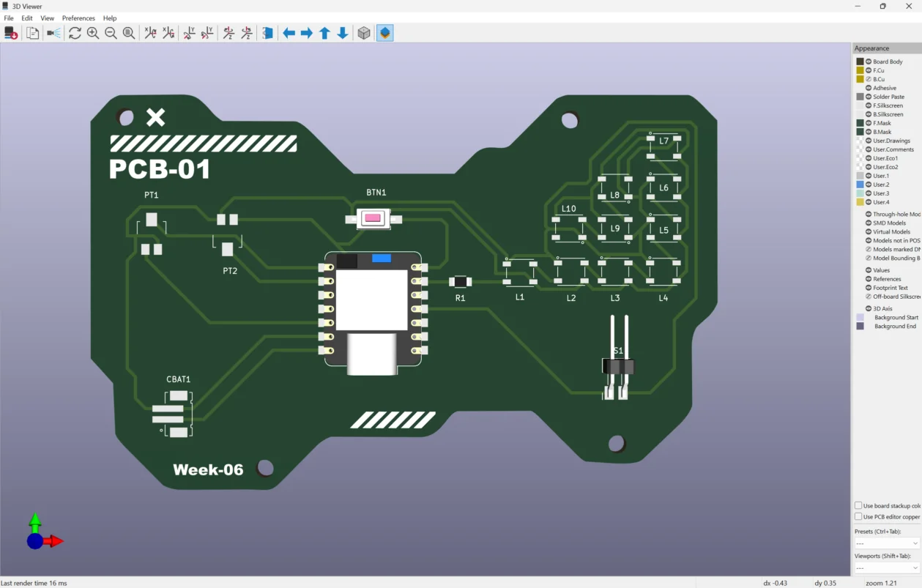The height and width of the screenshot is (588, 922).
Task: Rotate Y clockwise using toolbar icon
Action: [x=189, y=33]
